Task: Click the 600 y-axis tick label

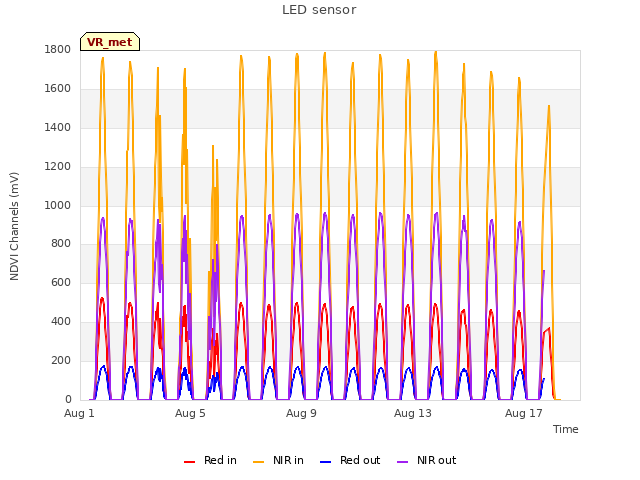Action: click(x=61, y=282)
